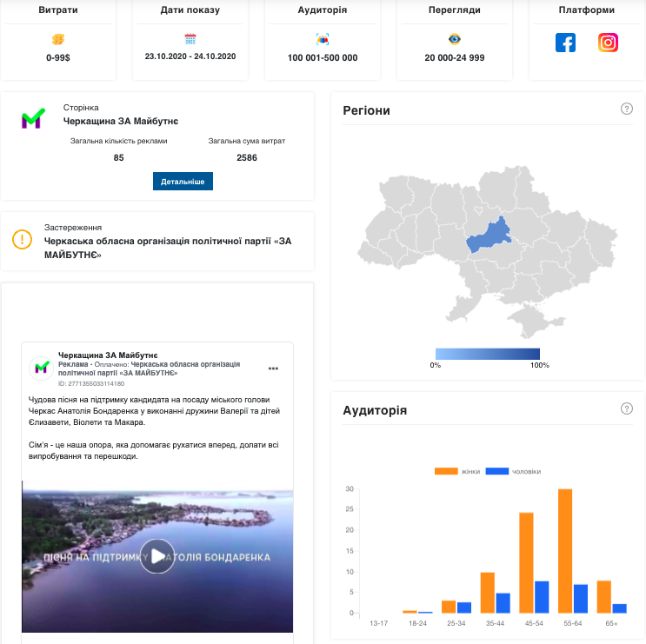Screen dimensions: 646x644
Task: Click the calendar icon under Дати показу
Action: (x=190, y=39)
